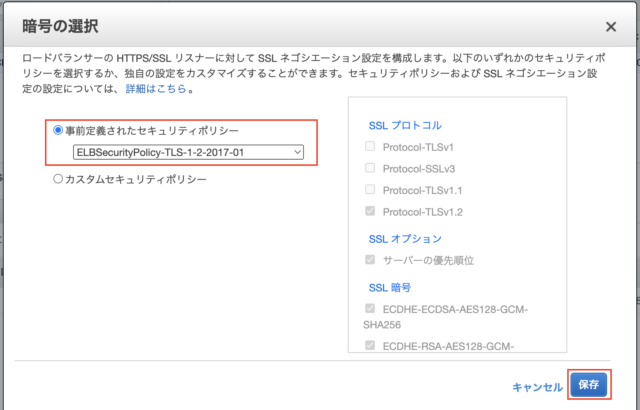This screenshot has height=410, width=640.
Task: Toggle サーバーの優先順位 checkbox
Action: 370,259
